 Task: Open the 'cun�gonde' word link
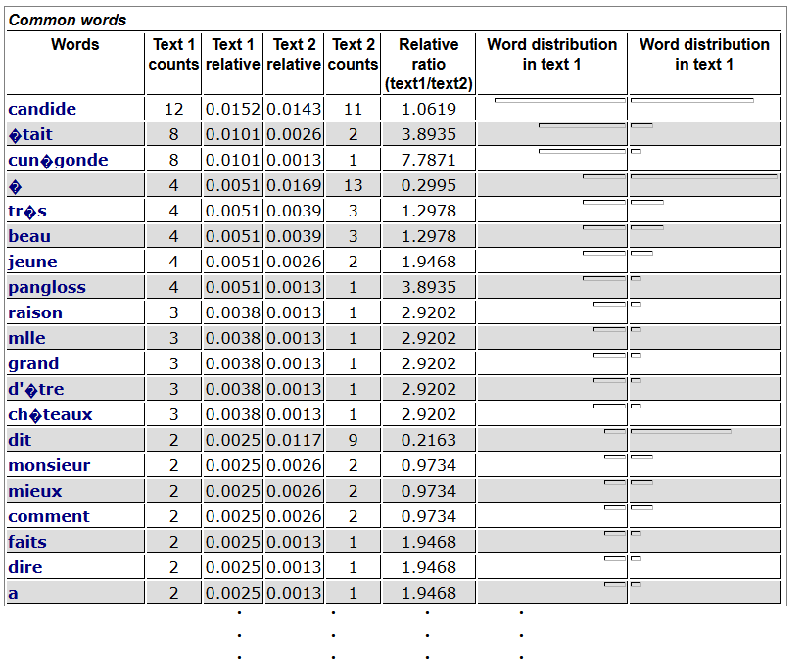[x=58, y=160]
